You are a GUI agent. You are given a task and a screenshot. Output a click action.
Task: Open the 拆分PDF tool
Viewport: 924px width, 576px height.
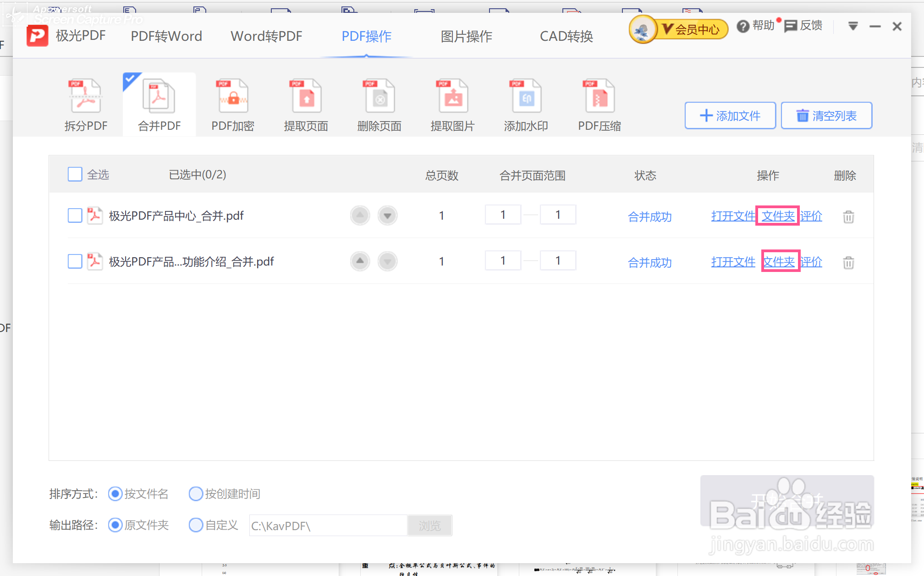86,105
